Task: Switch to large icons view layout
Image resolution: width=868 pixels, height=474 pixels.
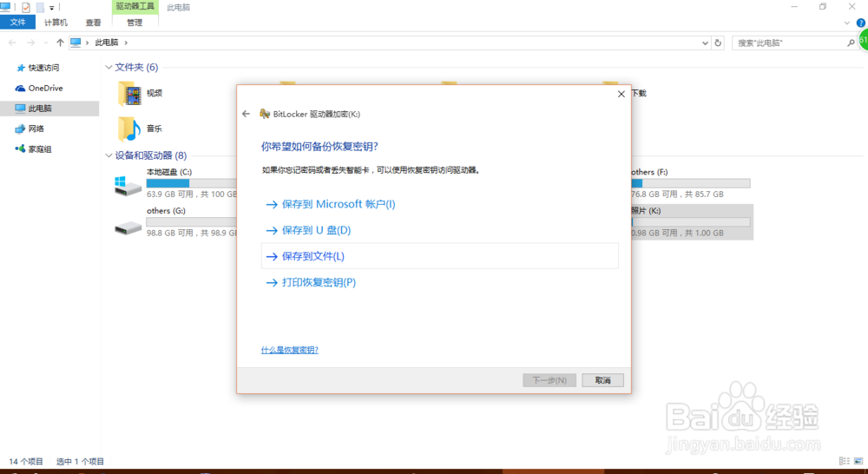Action: point(858,461)
